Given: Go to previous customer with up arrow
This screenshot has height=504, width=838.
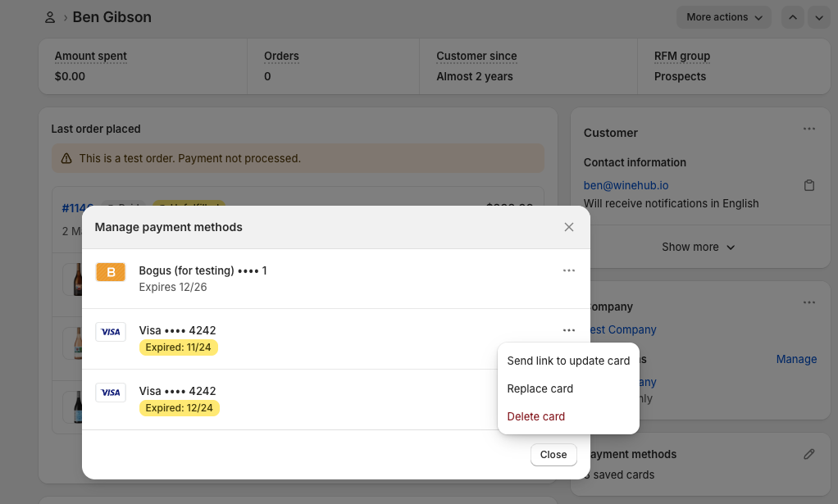Looking at the screenshot, I should (793, 17).
